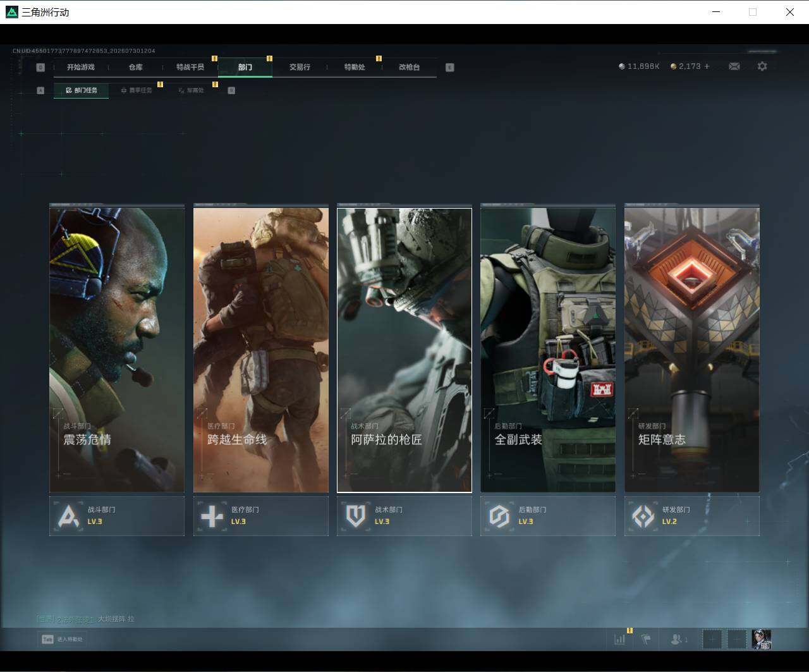Click the flag icon in bottom bar

pos(645,639)
